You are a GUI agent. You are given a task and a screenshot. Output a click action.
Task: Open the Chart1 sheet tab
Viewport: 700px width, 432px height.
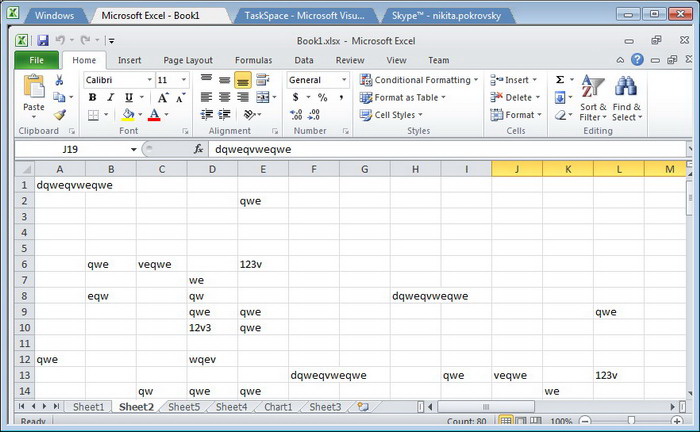pyautogui.click(x=278, y=407)
